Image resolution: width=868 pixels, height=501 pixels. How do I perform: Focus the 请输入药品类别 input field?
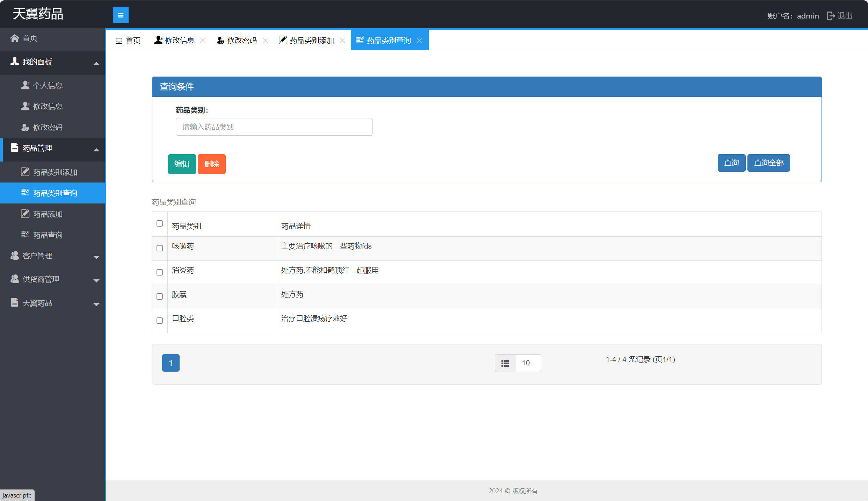(x=274, y=127)
